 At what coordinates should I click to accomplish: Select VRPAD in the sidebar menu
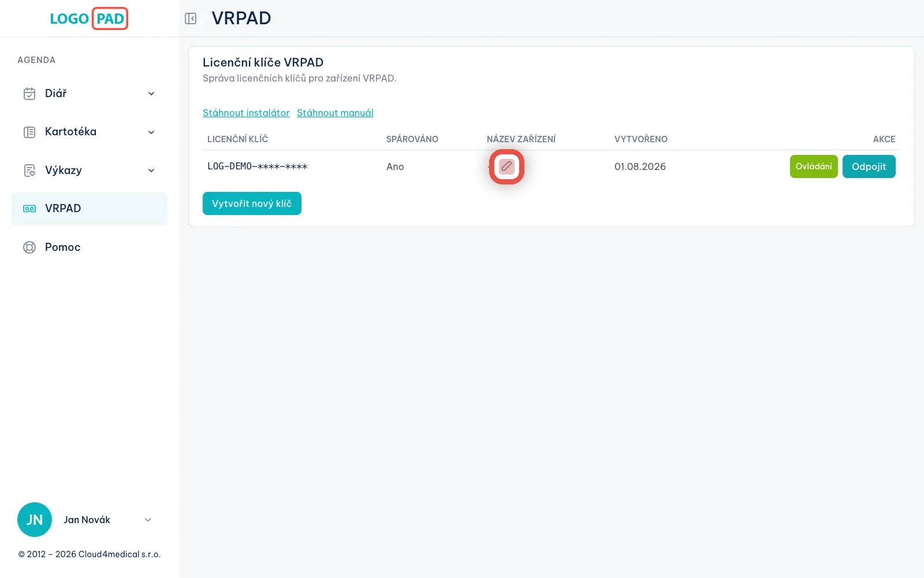[90, 209]
